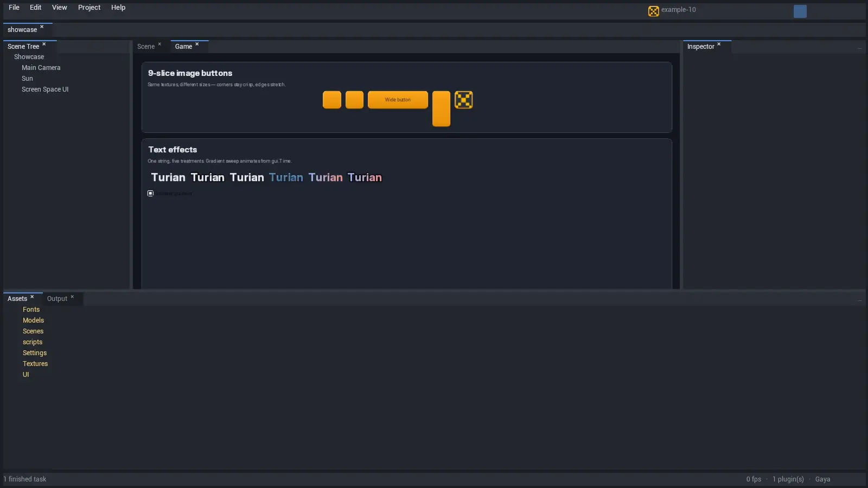Close the Output panel tab
Image resolution: width=868 pixels, height=488 pixels.
click(72, 297)
